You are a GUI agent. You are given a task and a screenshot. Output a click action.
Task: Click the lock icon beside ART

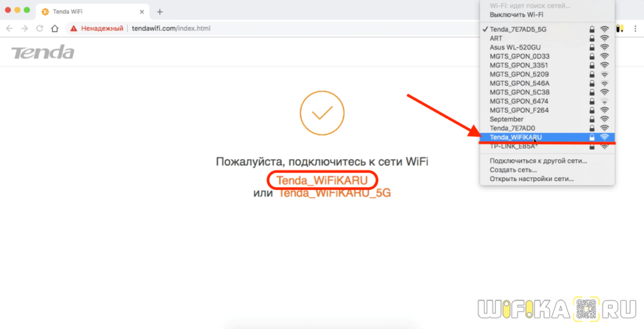[x=592, y=38]
